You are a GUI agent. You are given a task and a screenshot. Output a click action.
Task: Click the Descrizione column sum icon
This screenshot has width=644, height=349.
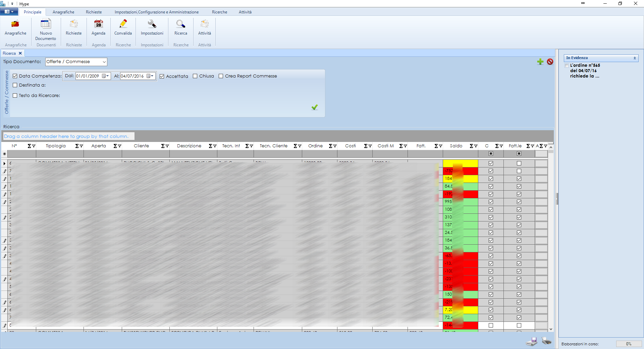(x=211, y=146)
